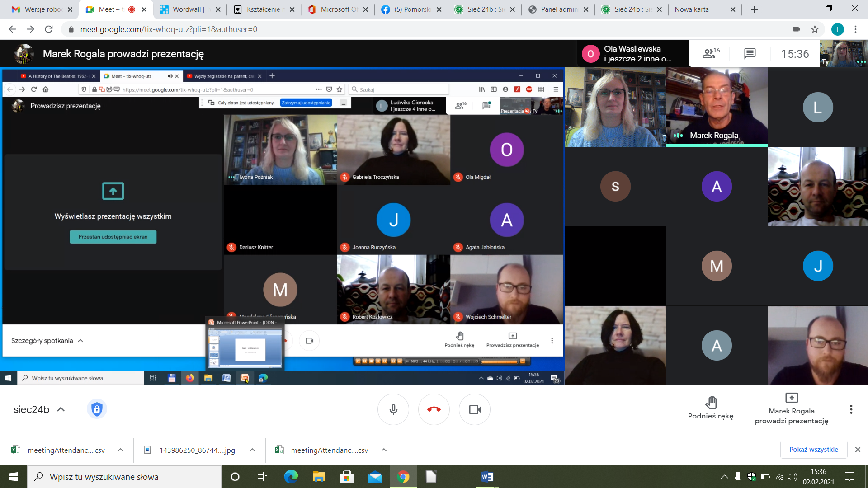Expand first meetingAttendance csv download options

coord(121,450)
